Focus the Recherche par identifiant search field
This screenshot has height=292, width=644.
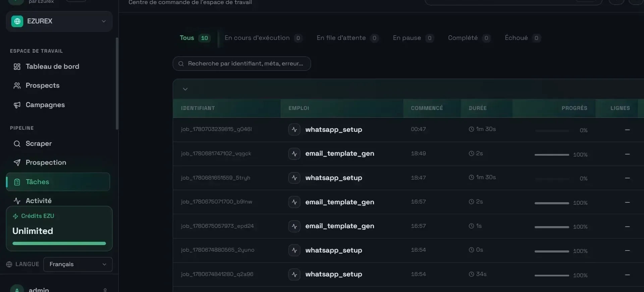click(241, 63)
